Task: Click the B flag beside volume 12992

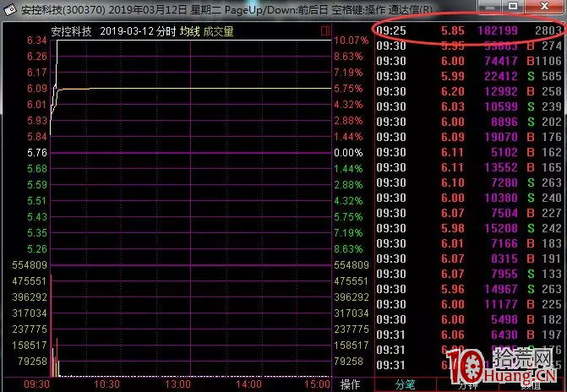Action: (x=531, y=91)
